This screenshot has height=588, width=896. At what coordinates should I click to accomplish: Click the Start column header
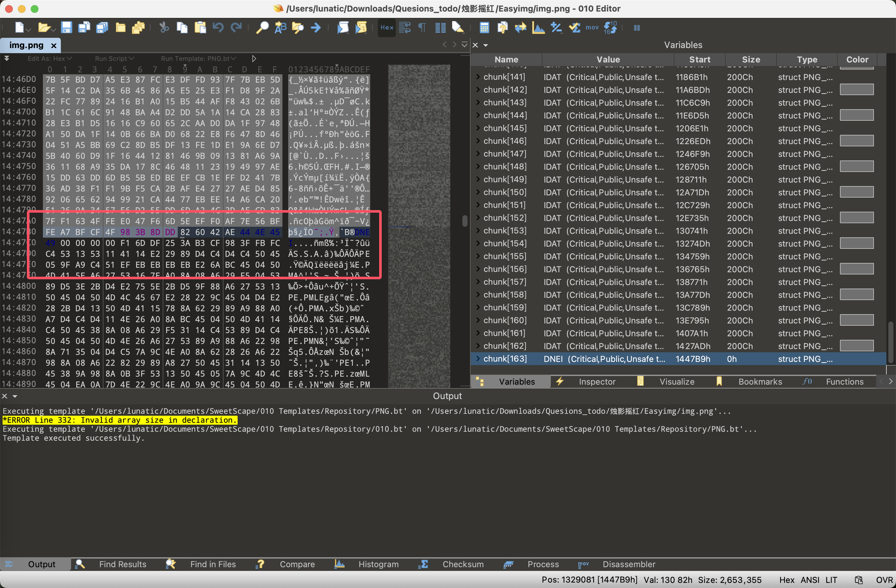699,60
